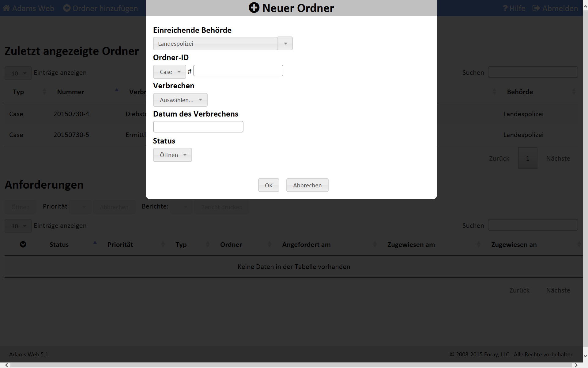Click Abbrechen in the dialog
The image size is (588, 368).
[307, 185]
